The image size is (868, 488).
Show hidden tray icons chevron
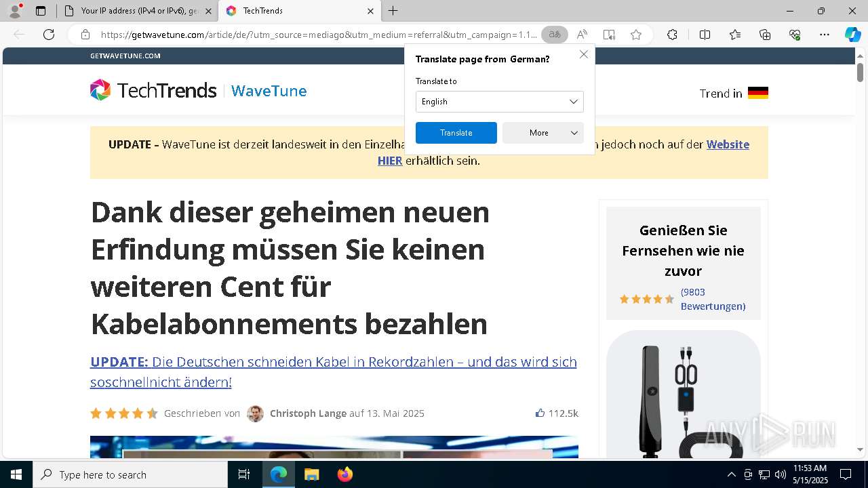tap(731, 474)
